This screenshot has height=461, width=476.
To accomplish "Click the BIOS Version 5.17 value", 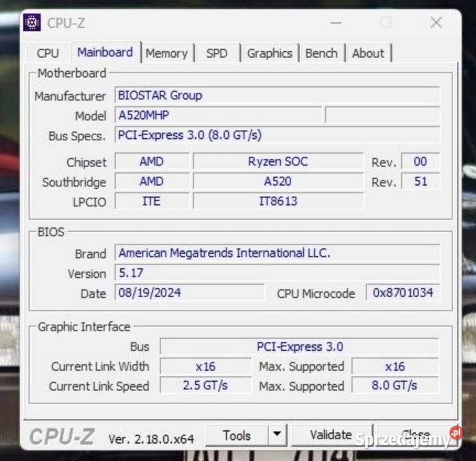I will pyautogui.click(x=277, y=273).
